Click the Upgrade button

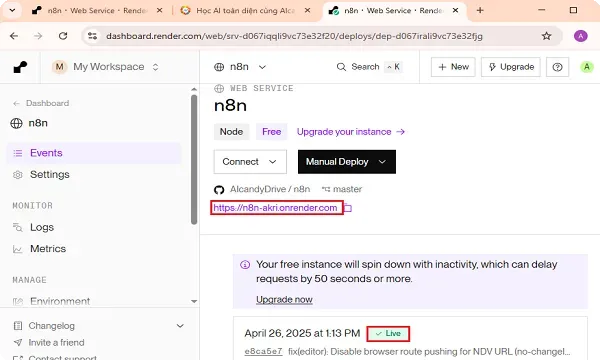pos(511,67)
